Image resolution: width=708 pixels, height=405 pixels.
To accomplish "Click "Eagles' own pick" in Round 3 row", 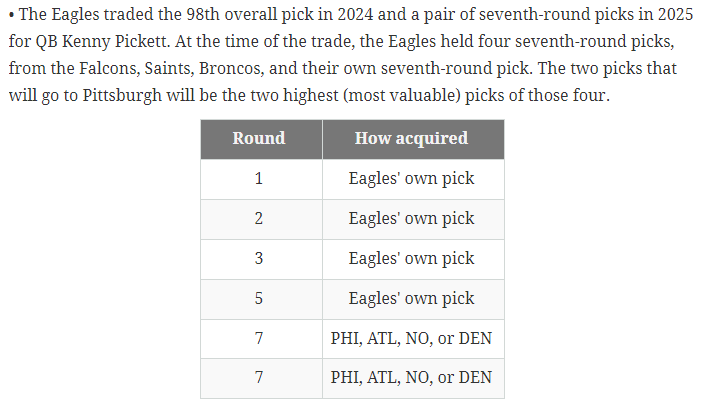I will pos(411,259).
